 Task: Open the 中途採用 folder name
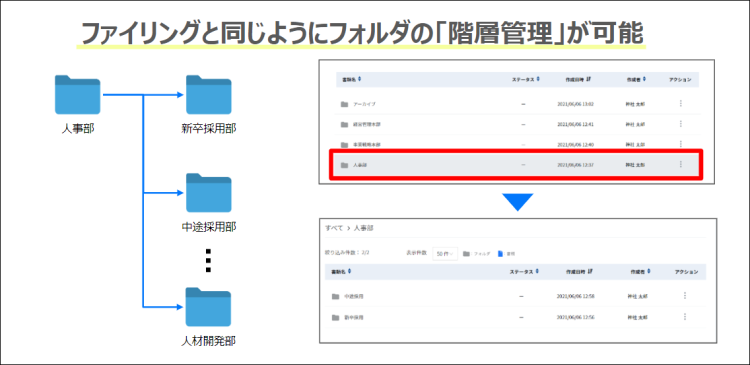(x=354, y=297)
